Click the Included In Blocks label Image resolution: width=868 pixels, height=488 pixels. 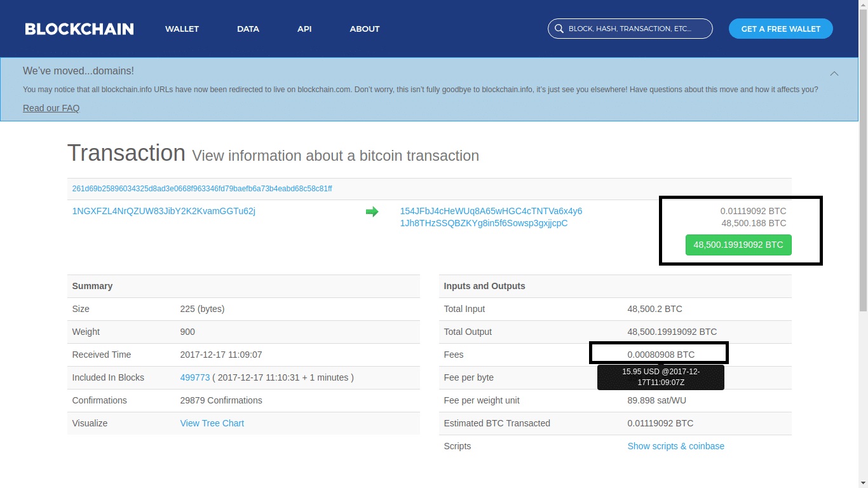[109, 377]
